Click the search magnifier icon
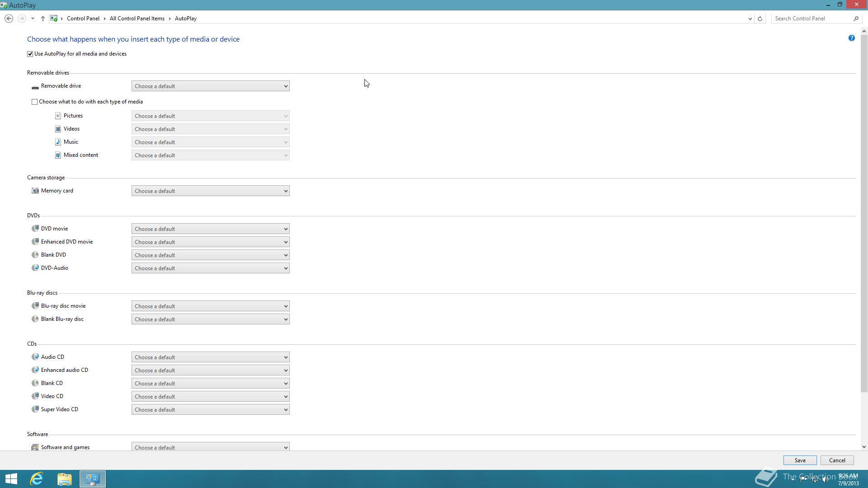This screenshot has height=488, width=868. pos(856,19)
